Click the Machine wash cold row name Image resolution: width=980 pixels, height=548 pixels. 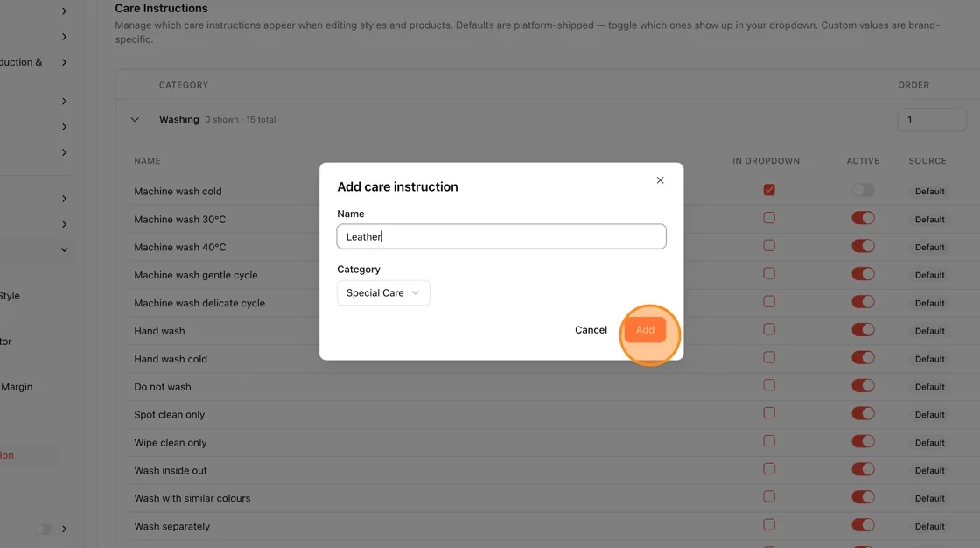[x=178, y=191]
